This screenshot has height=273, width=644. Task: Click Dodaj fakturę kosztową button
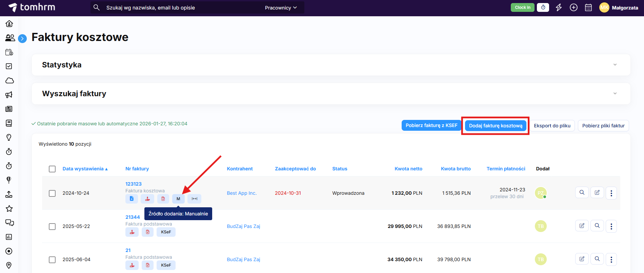click(x=495, y=126)
